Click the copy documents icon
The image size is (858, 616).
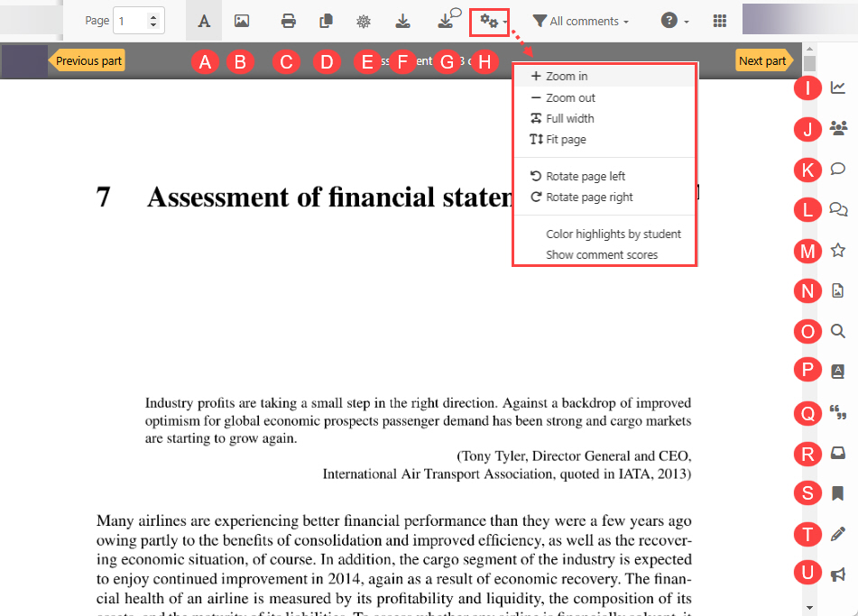pos(326,21)
